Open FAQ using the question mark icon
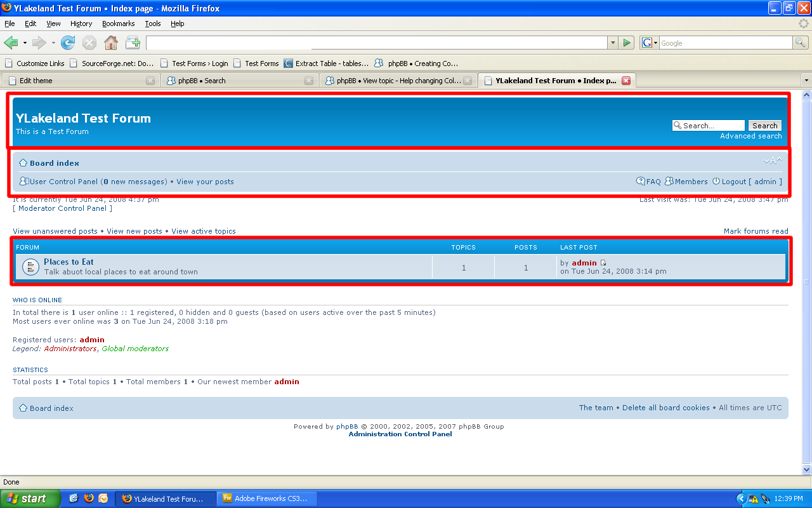 point(641,181)
